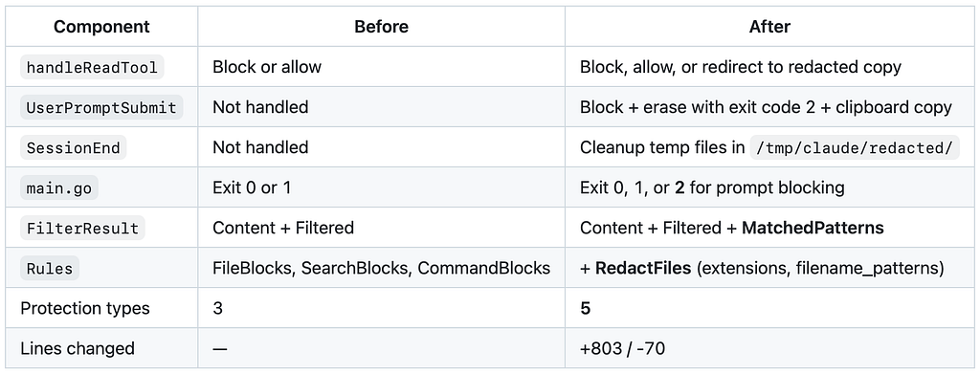Viewport: 980px width, 374px height.
Task: Click 'FileBlocks, SearchBlocks, CommandBlocks' text
Action: pos(381,268)
